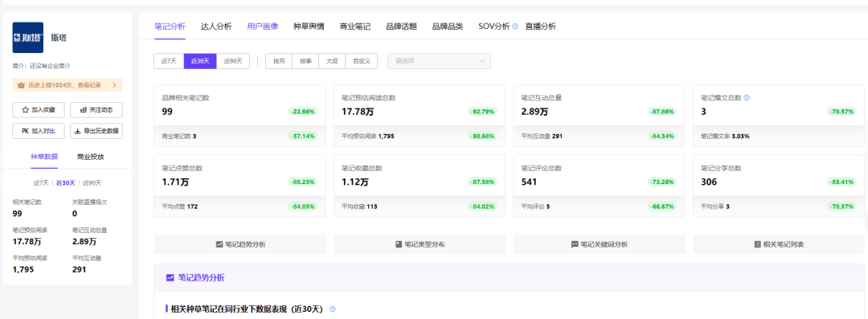Image resolution: width=868 pixels, height=319 pixels.
Task: Switch to the 商业投放 sidebar tab
Action: pyautogui.click(x=91, y=157)
